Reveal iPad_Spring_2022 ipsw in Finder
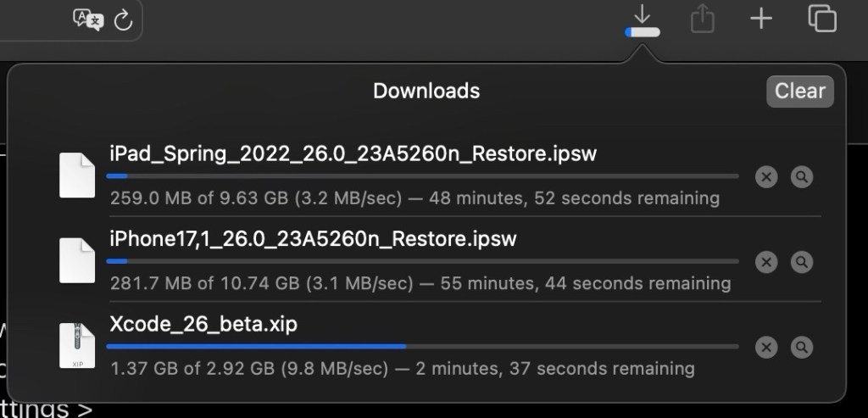Image resolution: width=868 pixels, height=418 pixels. coord(801,177)
